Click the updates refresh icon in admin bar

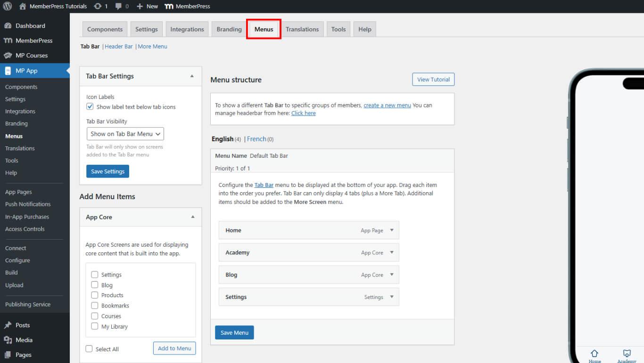coord(98,6)
